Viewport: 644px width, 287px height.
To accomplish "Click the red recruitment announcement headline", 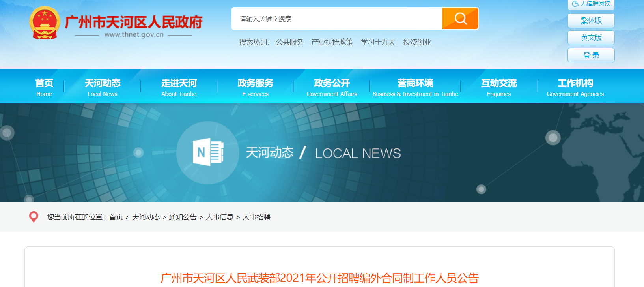I will (319, 278).
